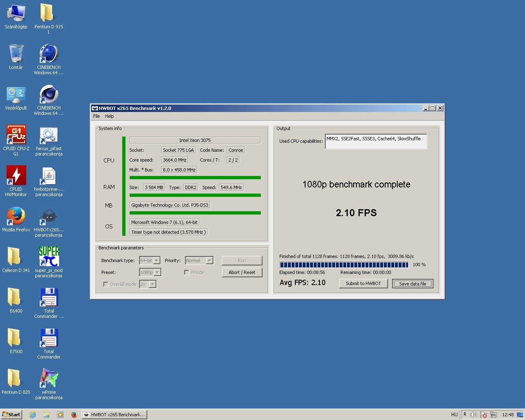Open the Benchmark type 64-bit dropdown

click(x=150, y=260)
